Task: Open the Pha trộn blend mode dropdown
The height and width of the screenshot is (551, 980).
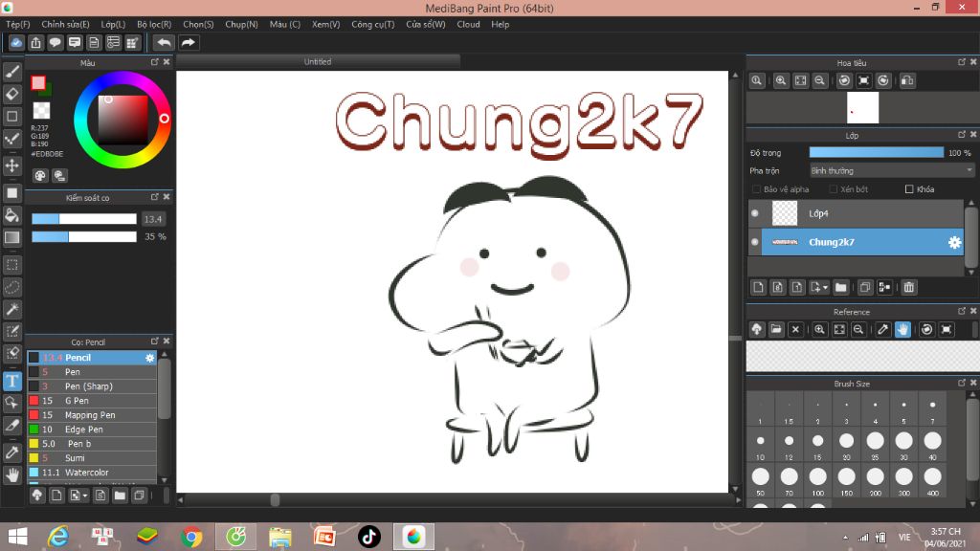Action: coord(891,170)
